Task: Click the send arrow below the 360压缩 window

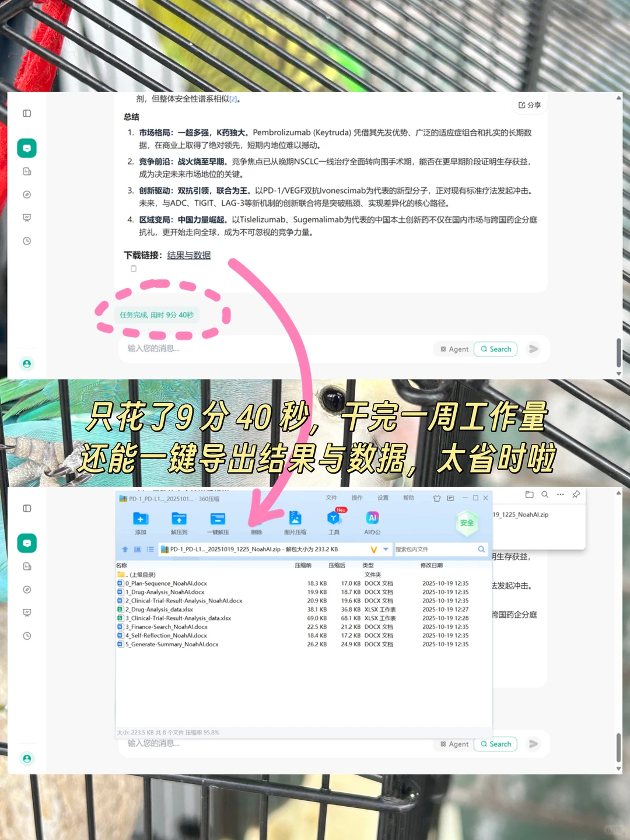Action: (533, 744)
